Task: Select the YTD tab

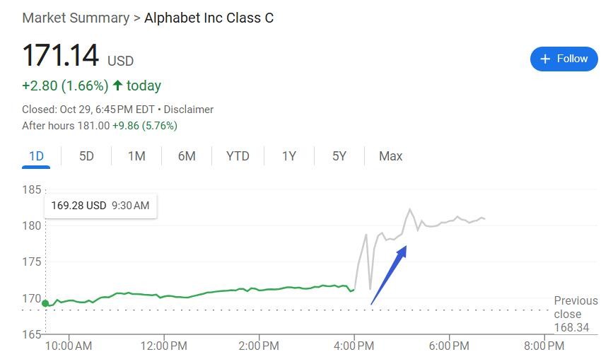Action: 238,156
